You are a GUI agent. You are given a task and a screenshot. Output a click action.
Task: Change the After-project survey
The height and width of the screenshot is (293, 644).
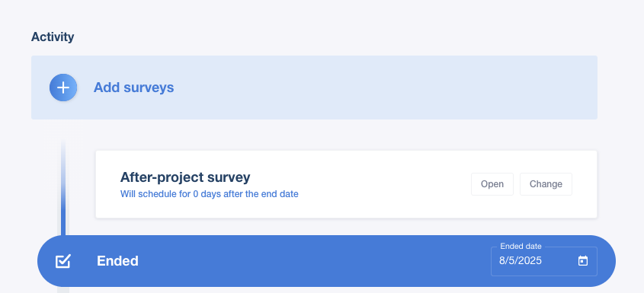[x=546, y=184]
